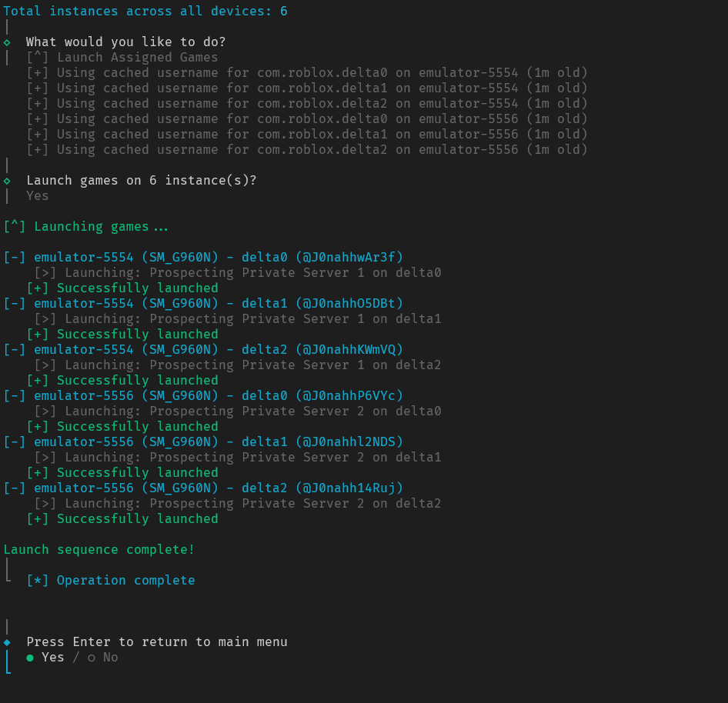Screen dimensions: 728x703
Task: Click the [^] marker before 'Launching games...'
Action: (x=15, y=226)
